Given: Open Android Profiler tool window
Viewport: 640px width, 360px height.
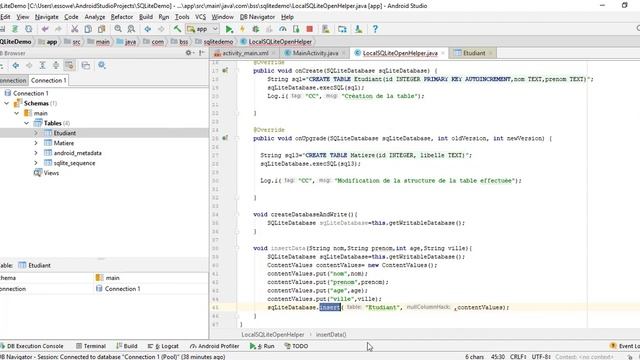Looking at the screenshot, I should [x=215, y=346].
